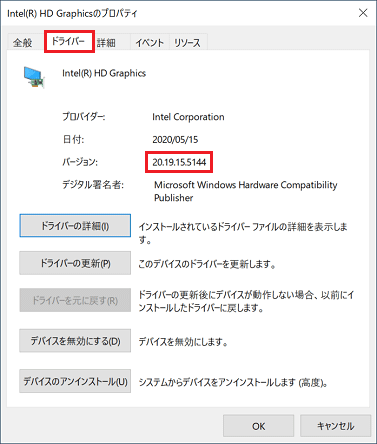Click the バージョン: label

[x=80, y=162]
